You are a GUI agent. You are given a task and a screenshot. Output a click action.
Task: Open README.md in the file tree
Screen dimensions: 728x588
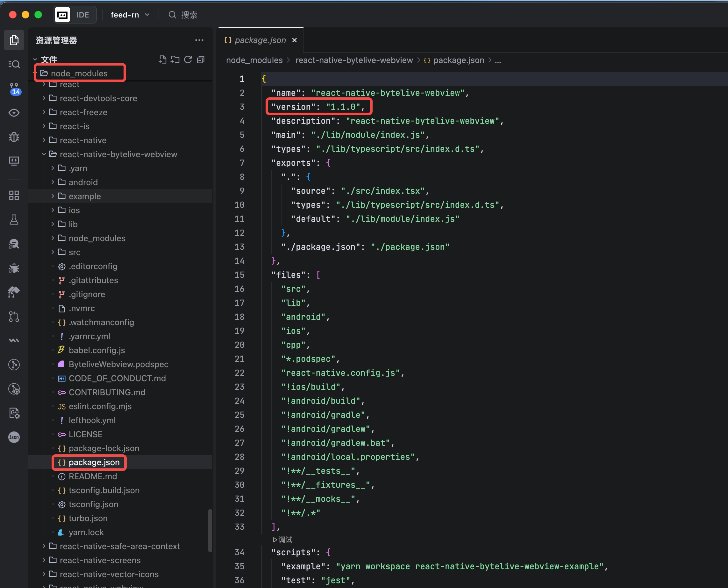point(93,476)
